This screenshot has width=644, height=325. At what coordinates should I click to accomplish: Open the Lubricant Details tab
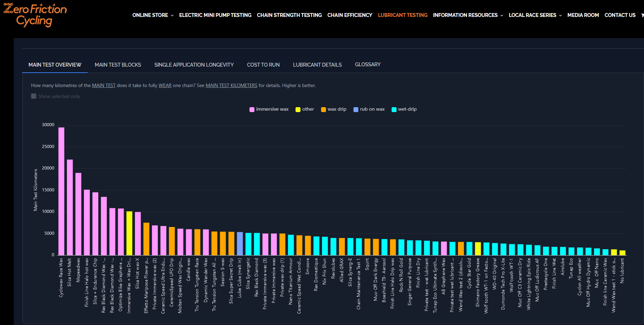coord(317,65)
